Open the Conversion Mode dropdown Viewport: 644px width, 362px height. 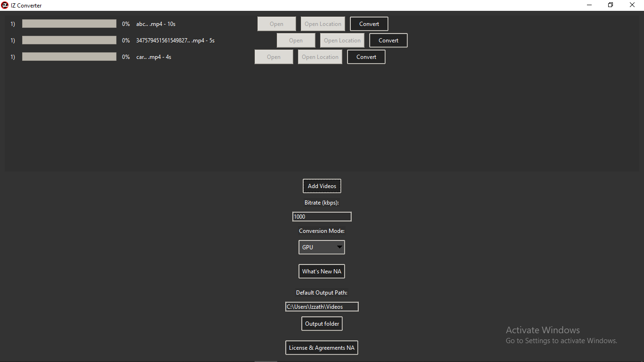[x=322, y=247]
